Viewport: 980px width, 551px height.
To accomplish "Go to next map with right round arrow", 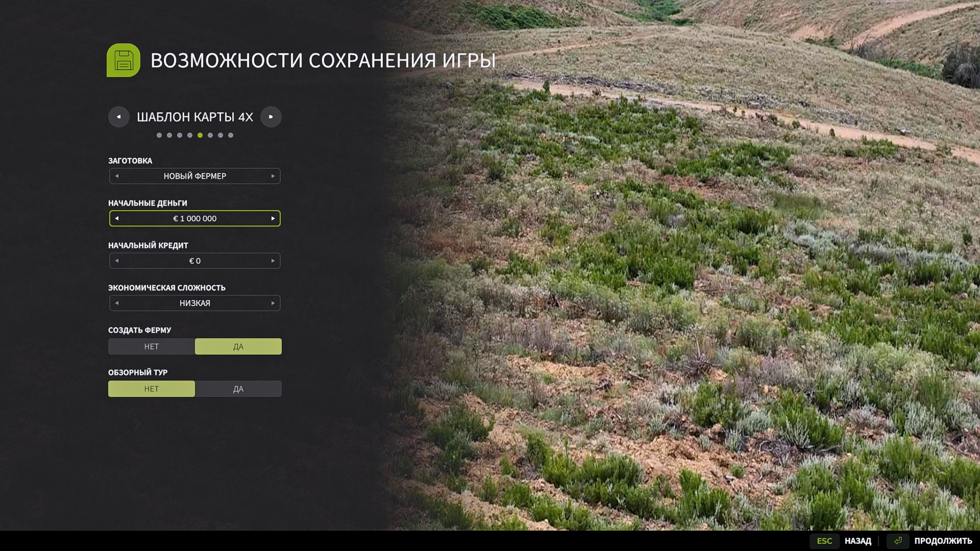I will [x=271, y=117].
